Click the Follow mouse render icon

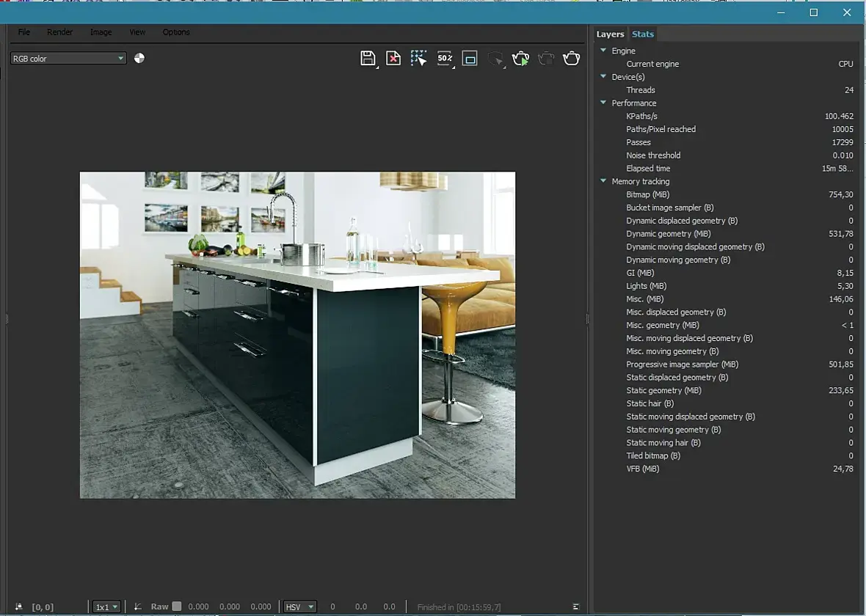496,59
